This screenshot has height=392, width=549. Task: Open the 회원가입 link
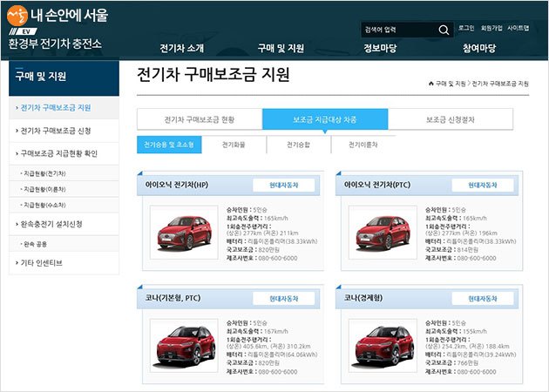point(491,28)
